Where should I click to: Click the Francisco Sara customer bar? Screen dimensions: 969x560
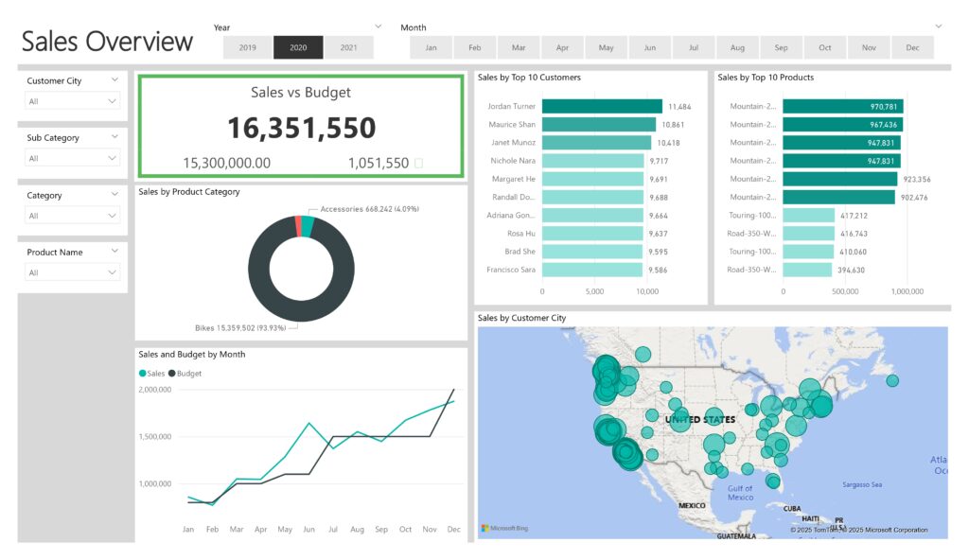pyautogui.click(x=592, y=270)
